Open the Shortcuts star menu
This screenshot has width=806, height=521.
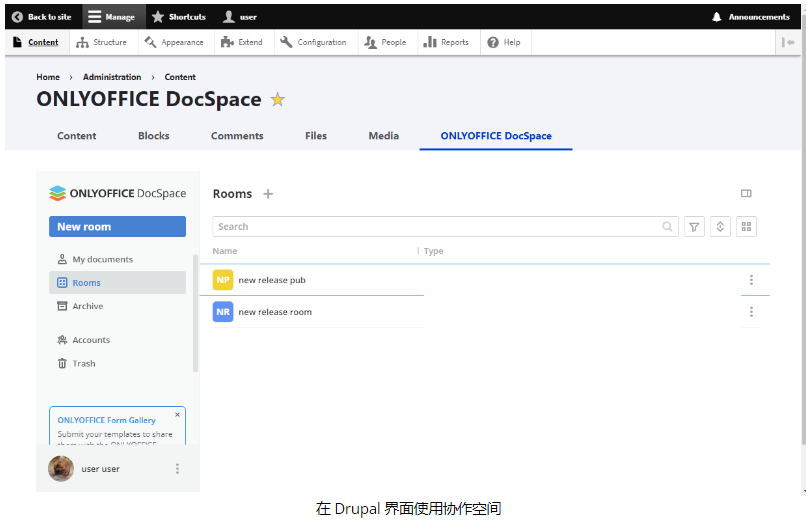(x=179, y=17)
